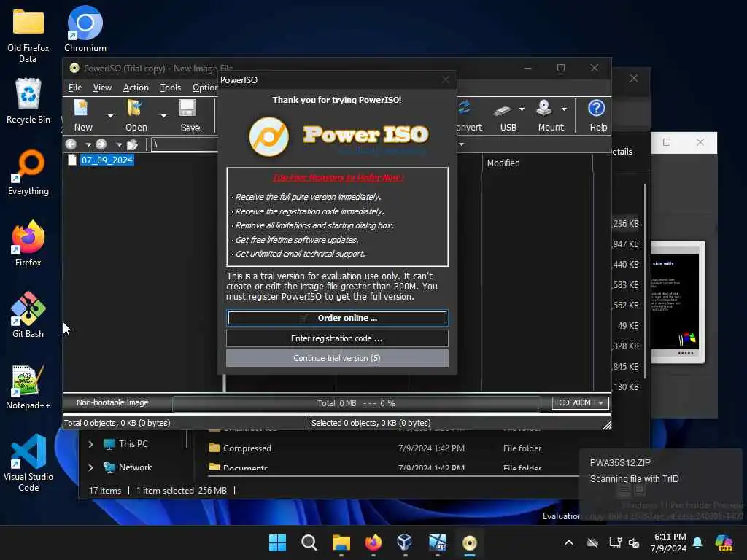Open Everything search desktop shortcut
This screenshot has height=560, width=747.
point(28,172)
